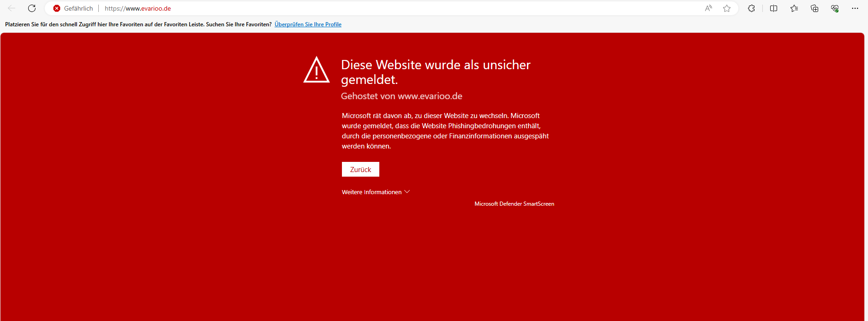The height and width of the screenshot is (321, 868).
Task: Toggle split screen view icon
Action: coord(774,8)
